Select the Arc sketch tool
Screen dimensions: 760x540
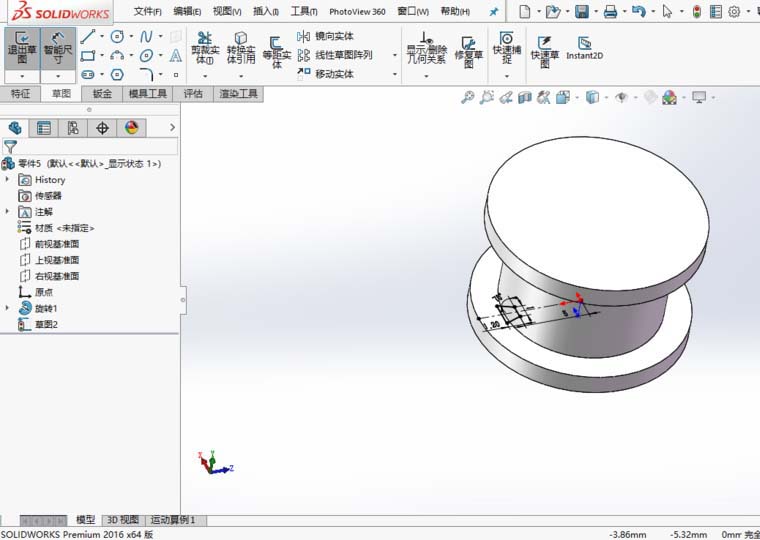tap(117, 56)
